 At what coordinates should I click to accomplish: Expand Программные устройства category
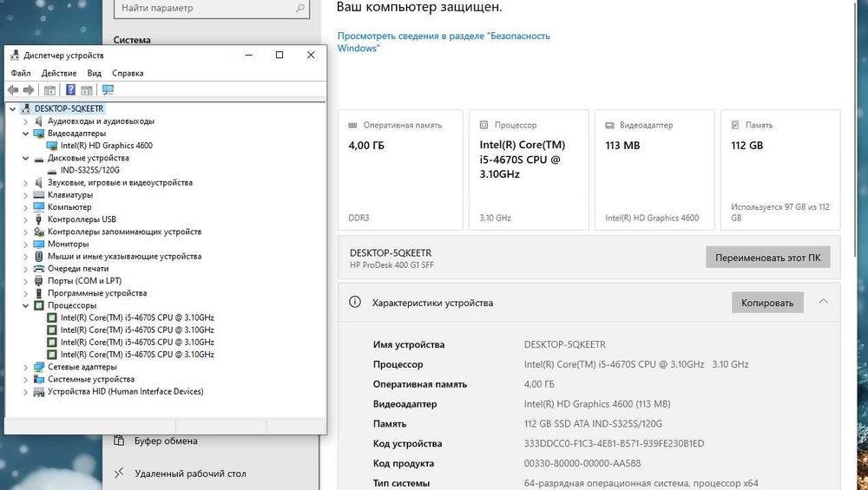(x=25, y=293)
